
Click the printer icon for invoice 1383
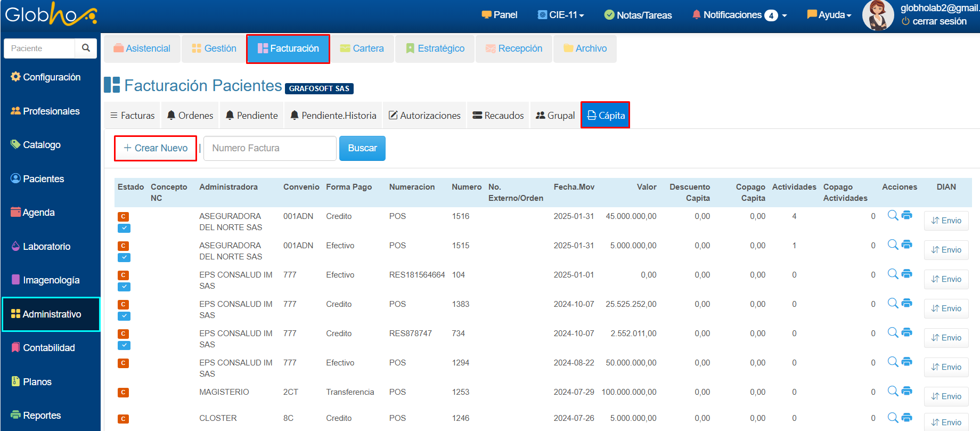click(x=907, y=303)
